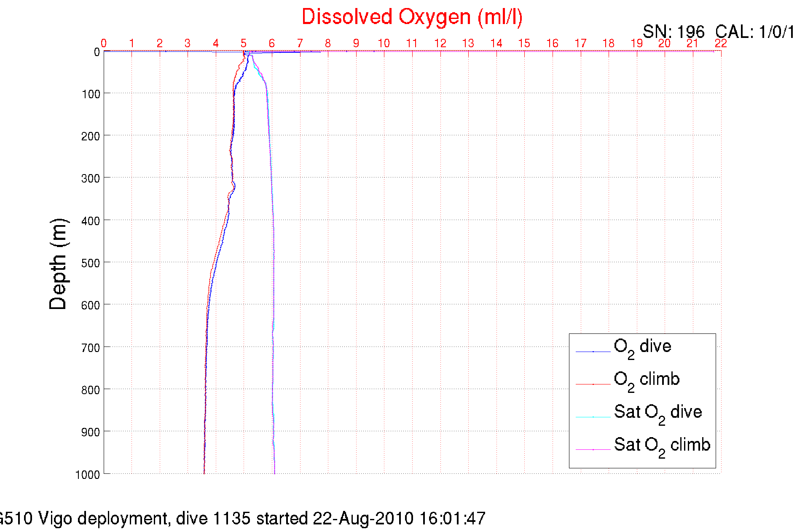Click the blue O2 dive legend line sample
797x532 pixels.
pyautogui.click(x=593, y=352)
